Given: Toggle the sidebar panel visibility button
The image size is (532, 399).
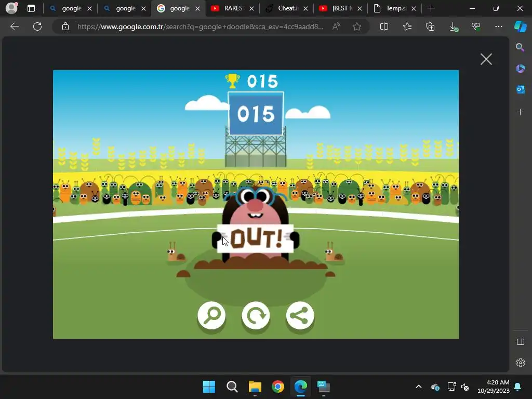Looking at the screenshot, I should [521, 342].
